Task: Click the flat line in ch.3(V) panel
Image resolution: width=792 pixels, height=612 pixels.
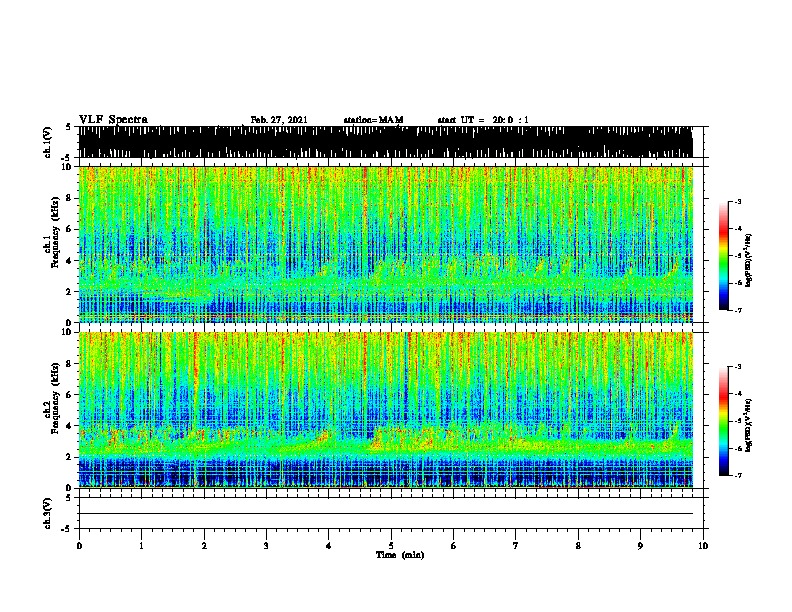Action: click(386, 514)
